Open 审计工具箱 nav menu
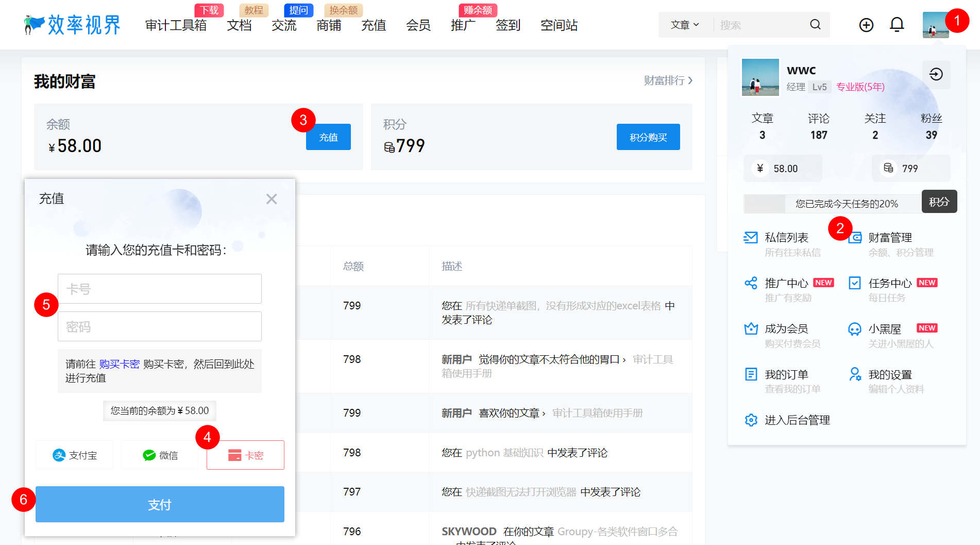Viewport: 980px width, 545px height. tap(176, 25)
